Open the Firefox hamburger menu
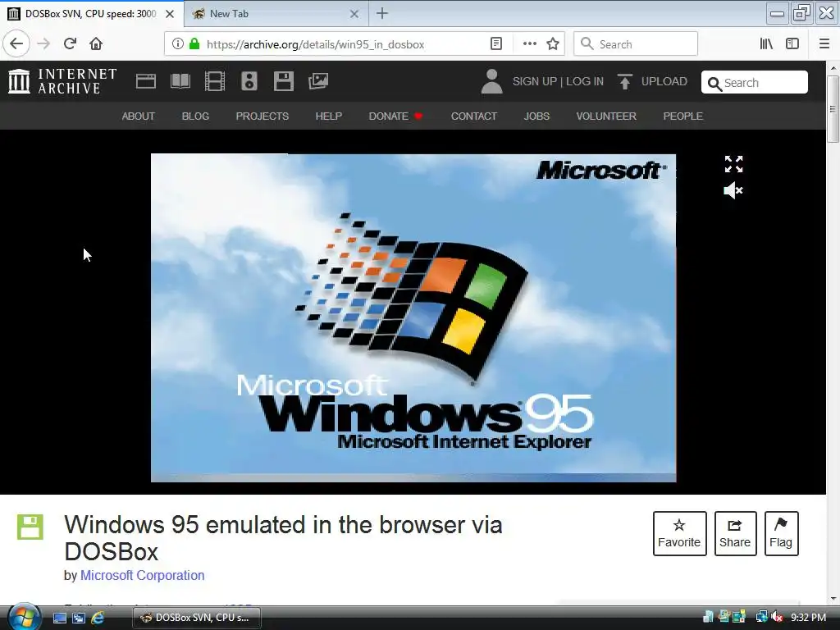The image size is (840, 630). 824,44
